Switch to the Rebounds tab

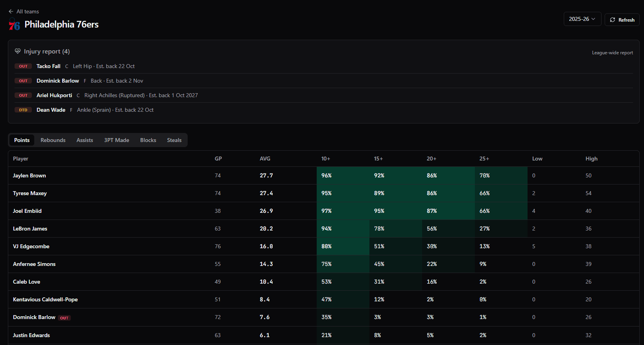[x=53, y=140]
